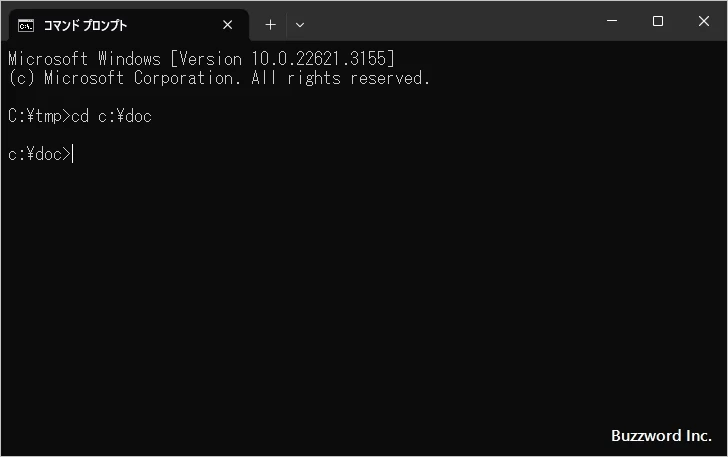Click the "Microsoft Windows" text on the first line

tap(84, 59)
